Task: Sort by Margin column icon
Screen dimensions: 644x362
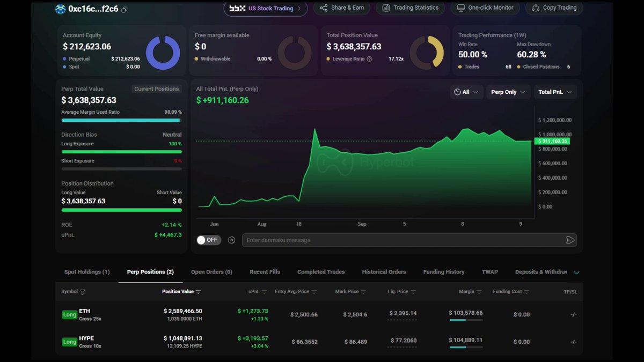Action: [x=479, y=292]
